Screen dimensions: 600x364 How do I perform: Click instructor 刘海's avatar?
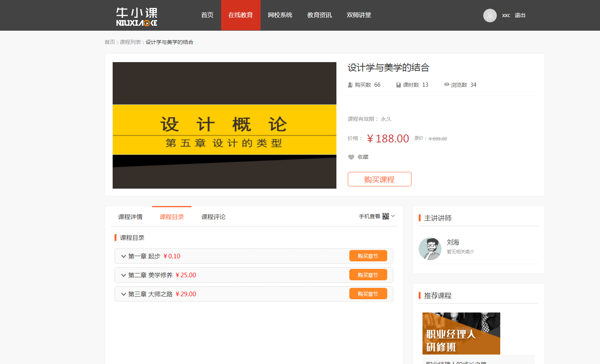tap(430, 249)
